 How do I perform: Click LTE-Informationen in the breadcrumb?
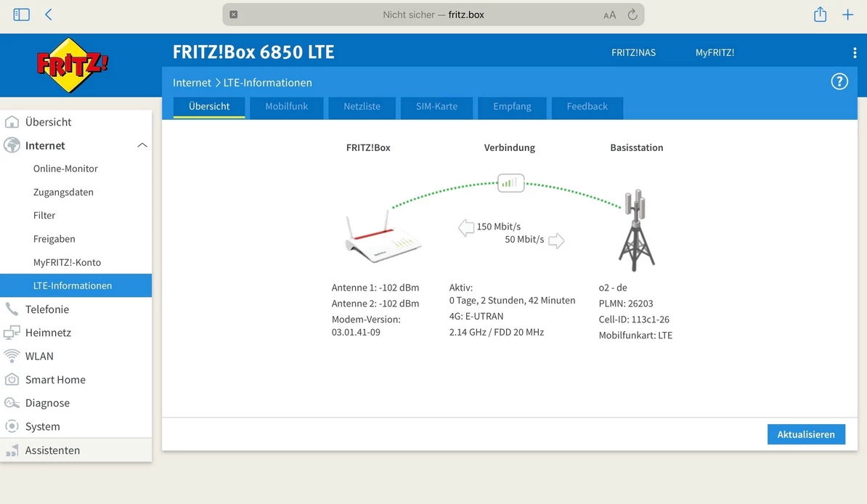268,83
